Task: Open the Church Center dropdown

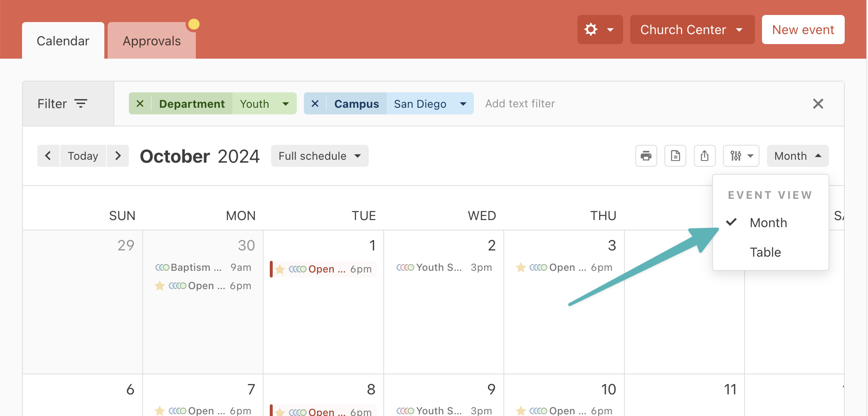Action: [x=692, y=30]
